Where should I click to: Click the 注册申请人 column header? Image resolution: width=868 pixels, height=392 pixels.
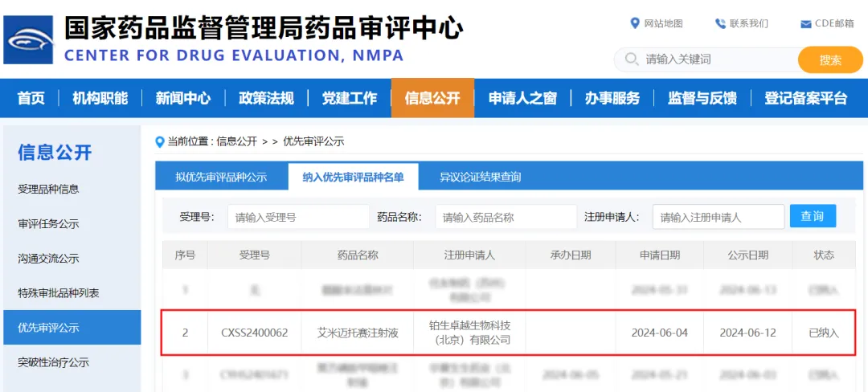pos(469,255)
